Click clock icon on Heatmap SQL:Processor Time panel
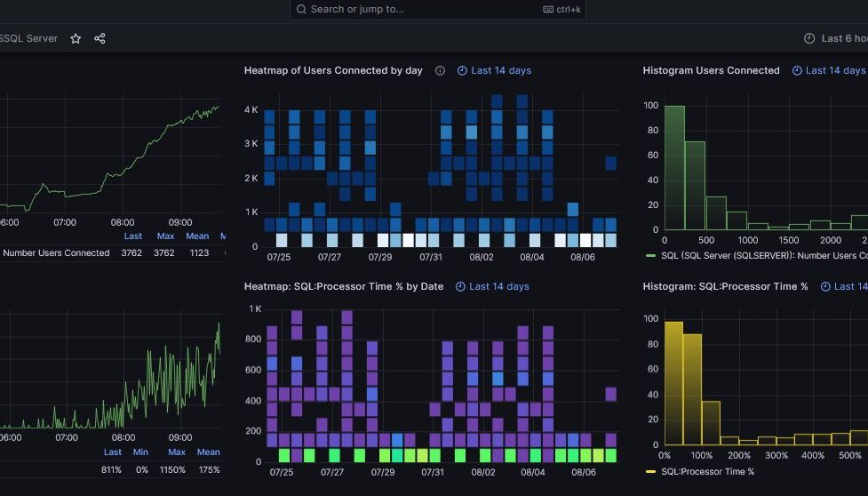The width and height of the screenshot is (868, 496). [x=460, y=286]
